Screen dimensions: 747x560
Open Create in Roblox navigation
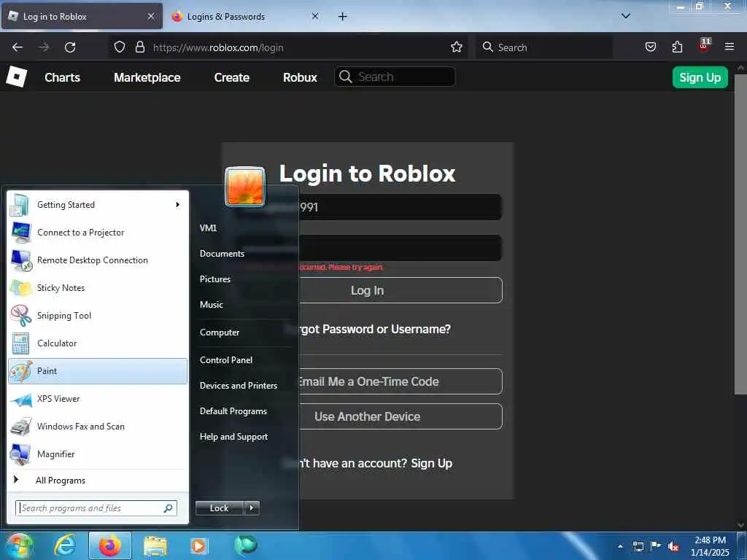[232, 77]
